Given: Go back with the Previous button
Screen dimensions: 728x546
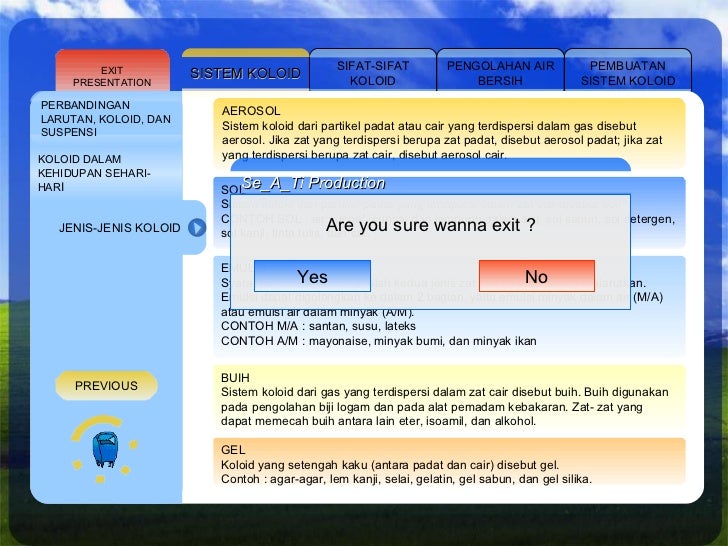Looking at the screenshot, I should click(x=106, y=385).
